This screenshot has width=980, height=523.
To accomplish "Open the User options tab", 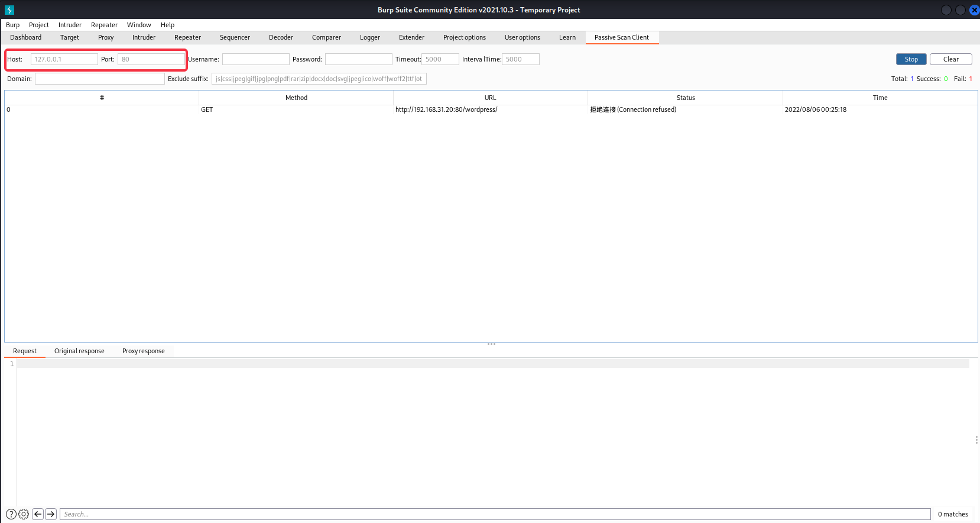I will [523, 37].
